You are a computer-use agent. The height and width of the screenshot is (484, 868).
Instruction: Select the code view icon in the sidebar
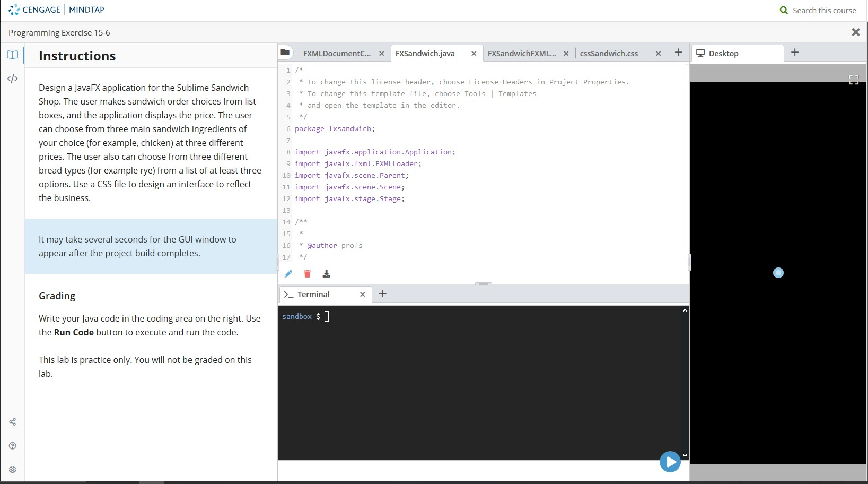point(12,79)
